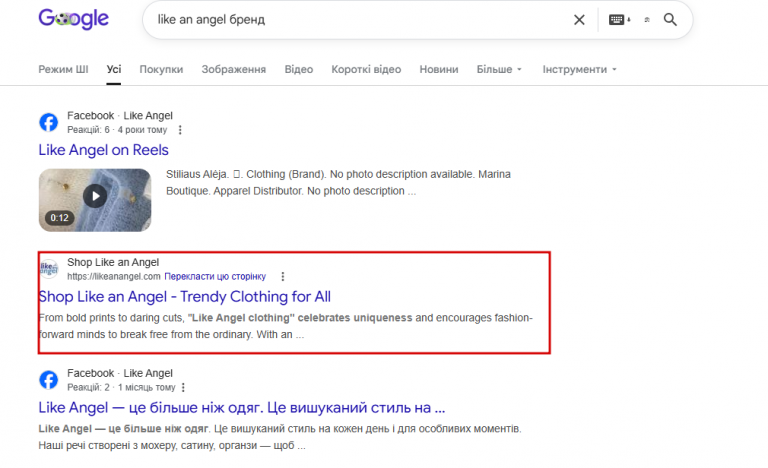Click the 'From bold prints to daring cuts' snippet

(x=286, y=326)
